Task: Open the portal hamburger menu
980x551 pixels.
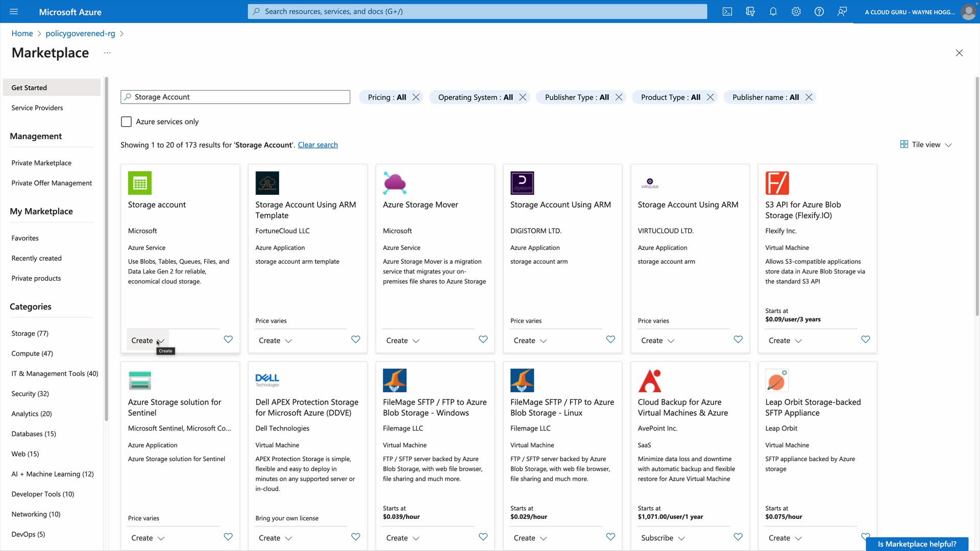Action: click(x=14, y=12)
